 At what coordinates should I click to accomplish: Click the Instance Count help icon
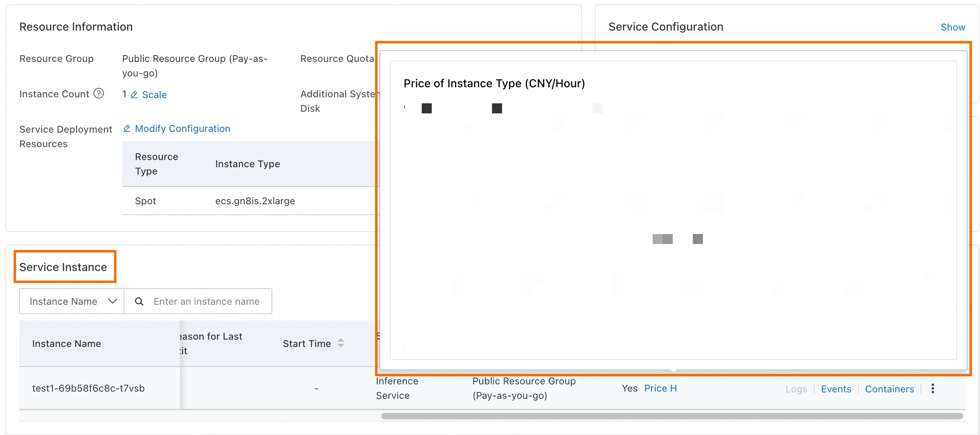pos(99,94)
